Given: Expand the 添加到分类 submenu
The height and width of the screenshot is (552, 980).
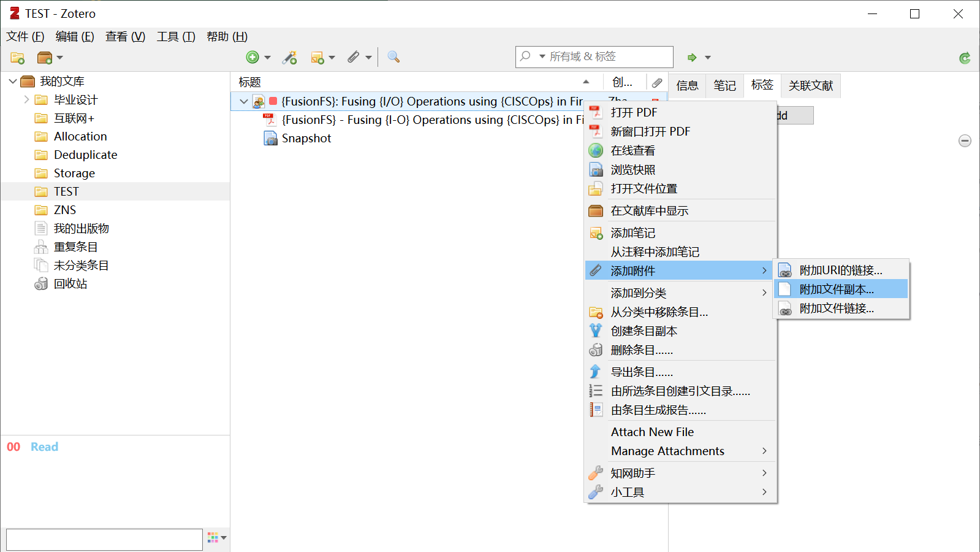Looking at the screenshot, I should tap(681, 293).
